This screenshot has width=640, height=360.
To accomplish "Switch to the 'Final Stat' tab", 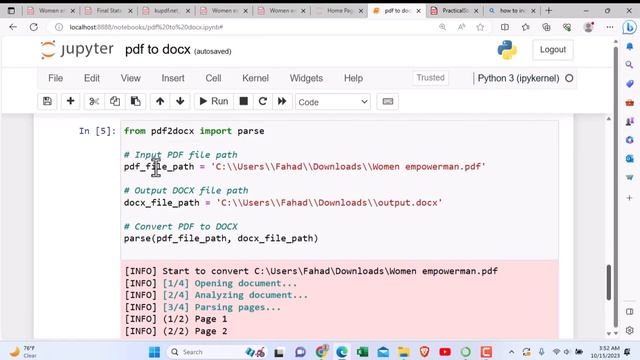I will [109, 11].
